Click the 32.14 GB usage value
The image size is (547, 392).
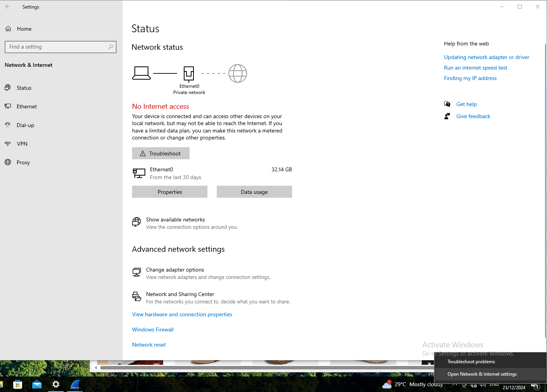[282, 169]
